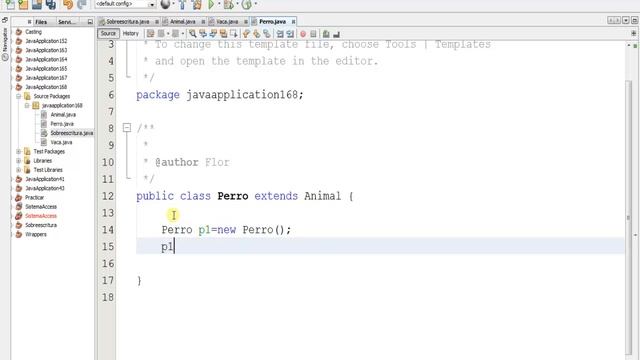The image size is (640, 360).
Task: Open the Services panel tab
Action: [x=66, y=22]
